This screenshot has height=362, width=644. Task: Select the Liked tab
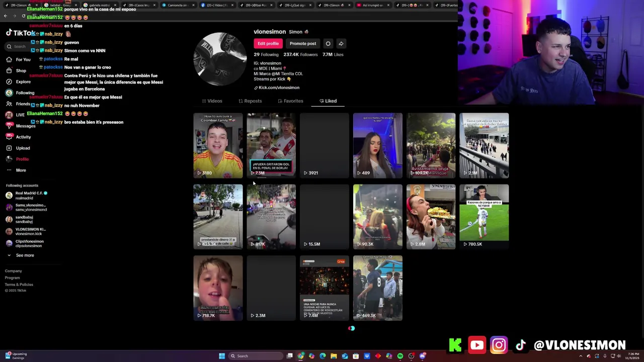point(328,101)
